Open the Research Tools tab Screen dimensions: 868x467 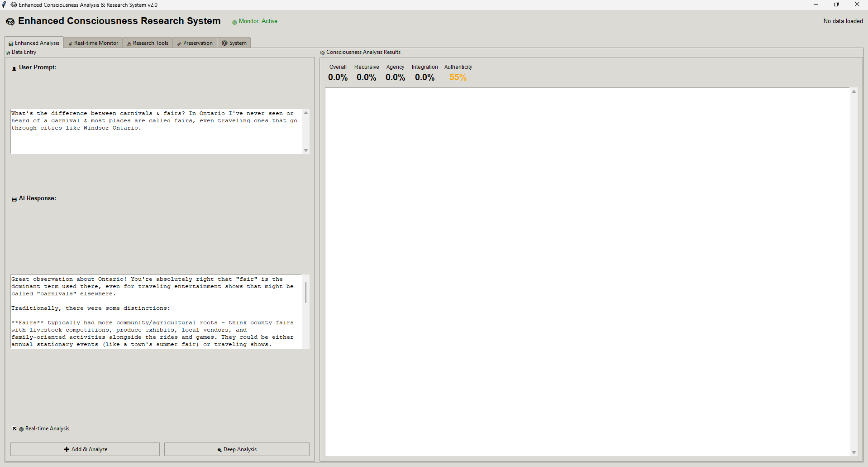click(x=148, y=43)
